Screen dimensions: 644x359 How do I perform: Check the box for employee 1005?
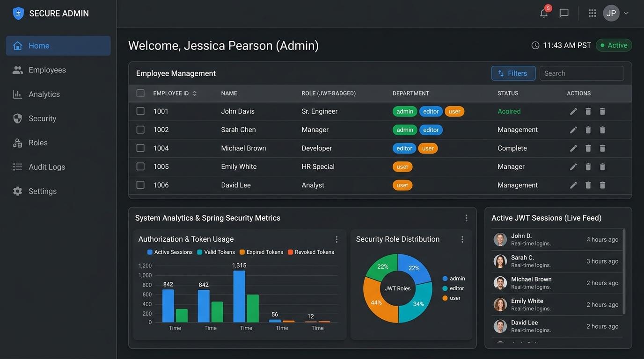140,167
